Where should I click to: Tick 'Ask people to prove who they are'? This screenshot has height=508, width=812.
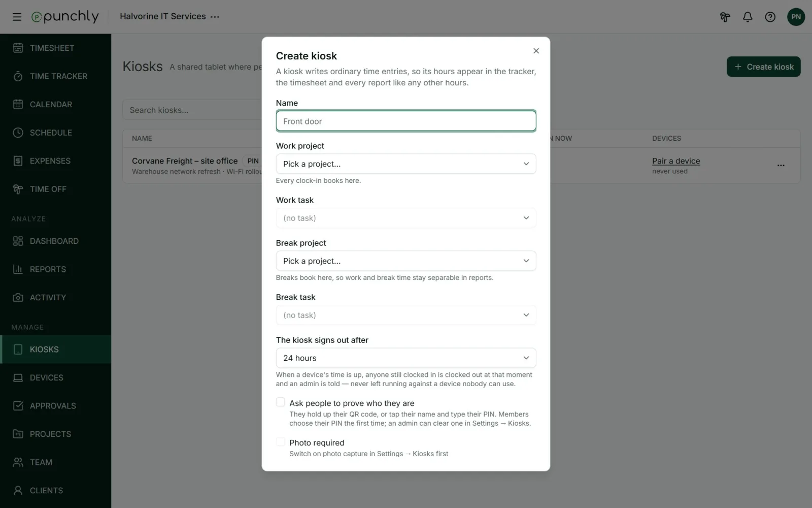click(x=280, y=402)
